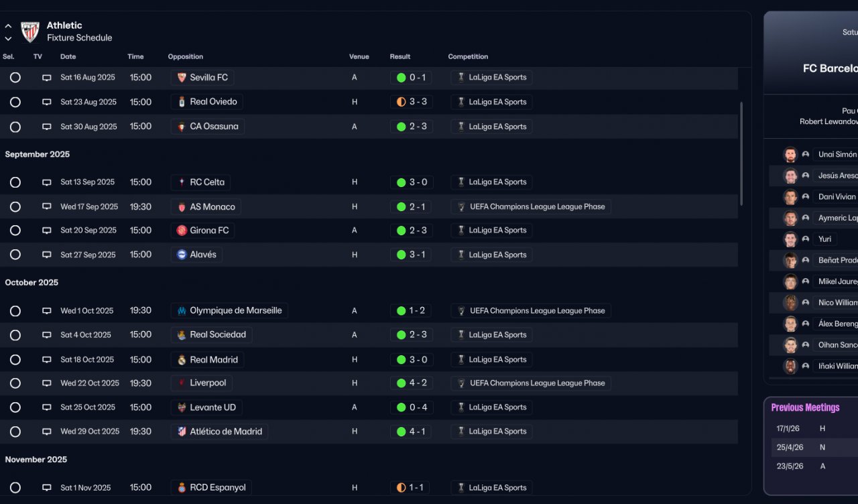Sort fixtures by the Opposition column header
Image resolution: width=858 pixels, height=504 pixels.
coord(186,57)
